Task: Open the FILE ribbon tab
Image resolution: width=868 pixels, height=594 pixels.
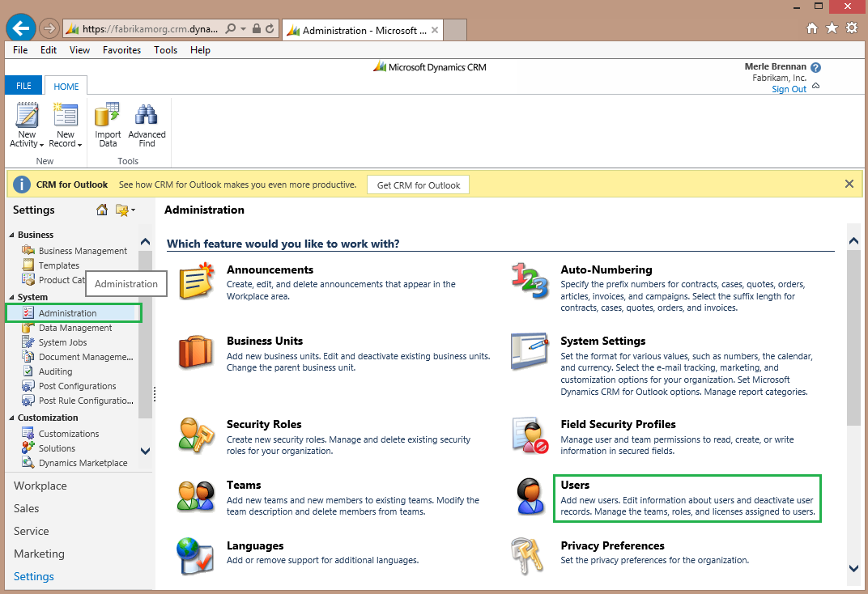Action: click(23, 86)
